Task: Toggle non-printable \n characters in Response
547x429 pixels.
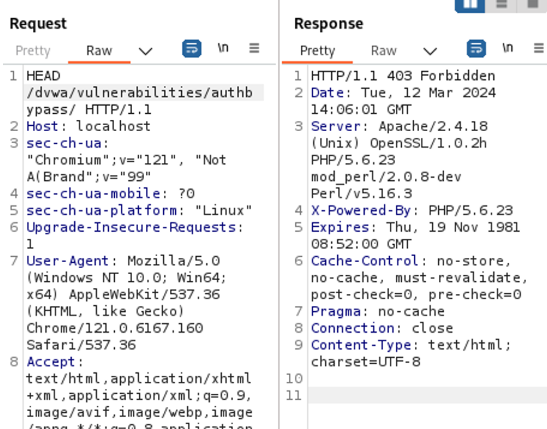Action: click(x=508, y=48)
